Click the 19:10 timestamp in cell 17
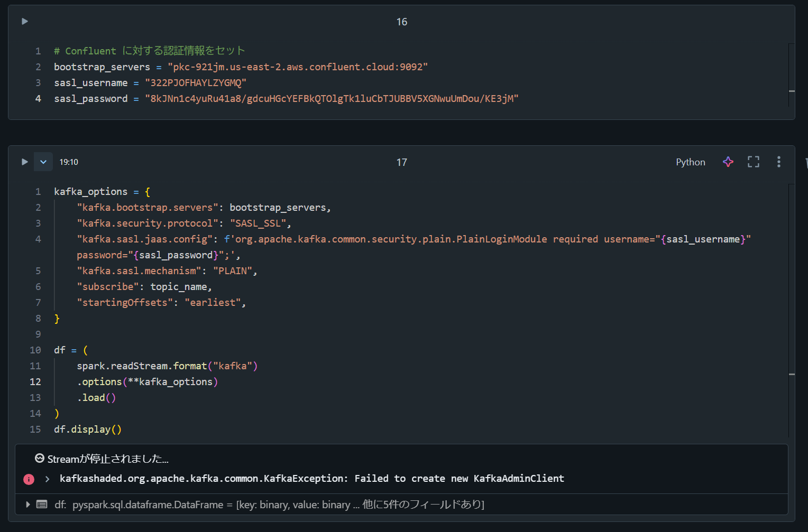The width and height of the screenshot is (808, 532). click(69, 162)
